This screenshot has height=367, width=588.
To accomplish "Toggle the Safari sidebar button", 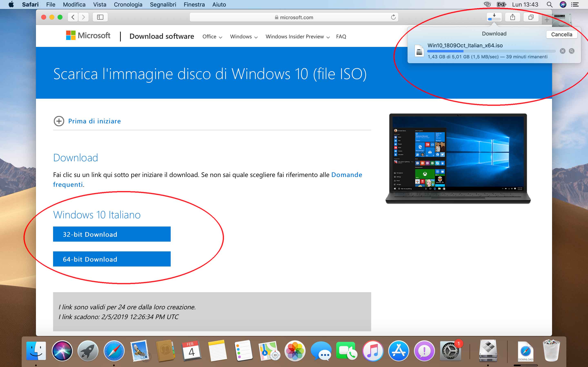I will click(x=100, y=17).
